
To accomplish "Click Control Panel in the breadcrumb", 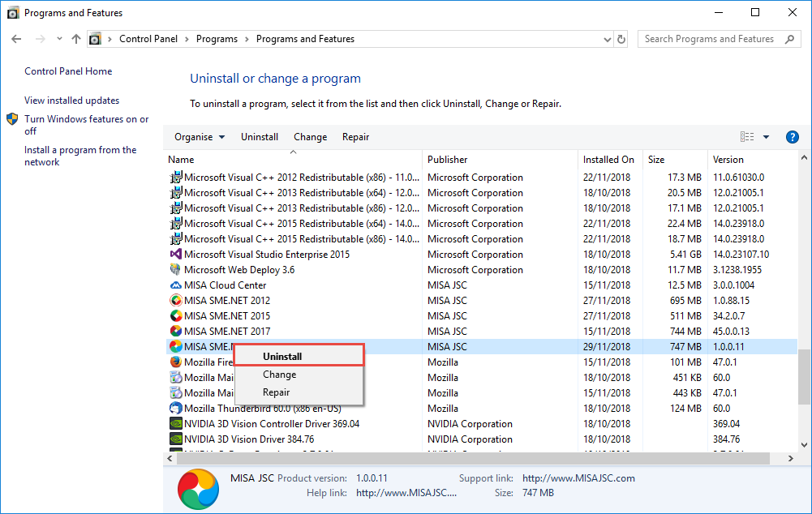I will [x=148, y=39].
